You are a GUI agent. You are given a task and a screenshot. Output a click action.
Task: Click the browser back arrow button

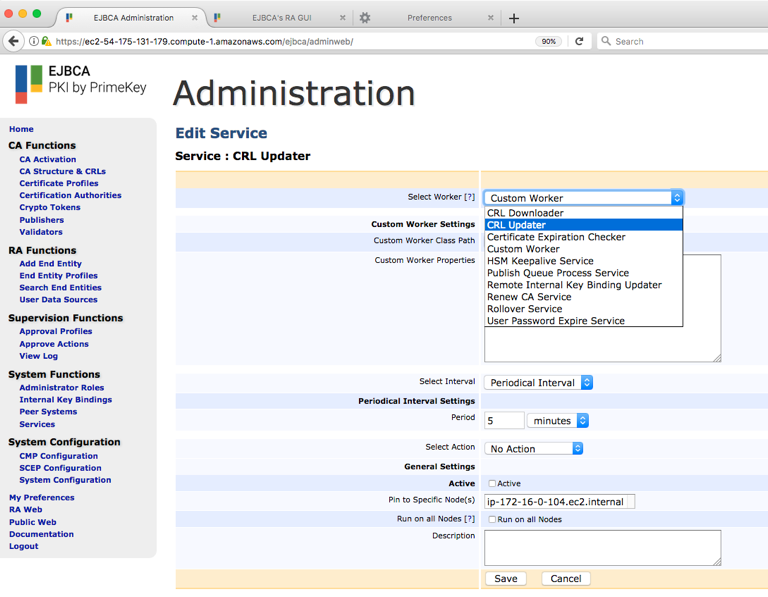click(x=13, y=41)
